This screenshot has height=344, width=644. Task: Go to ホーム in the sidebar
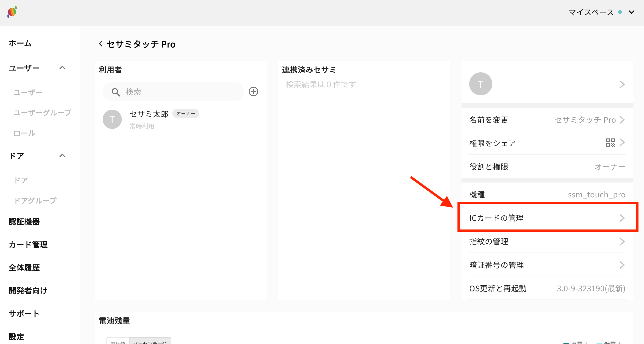click(x=20, y=43)
